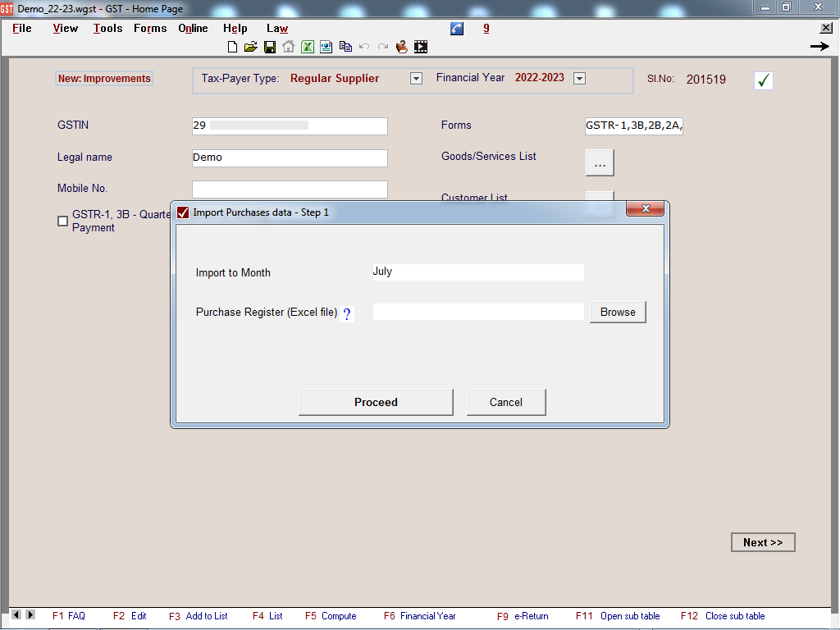The height and width of the screenshot is (630, 840).
Task: Open the video tutorial film icon
Action: click(x=421, y=47)
